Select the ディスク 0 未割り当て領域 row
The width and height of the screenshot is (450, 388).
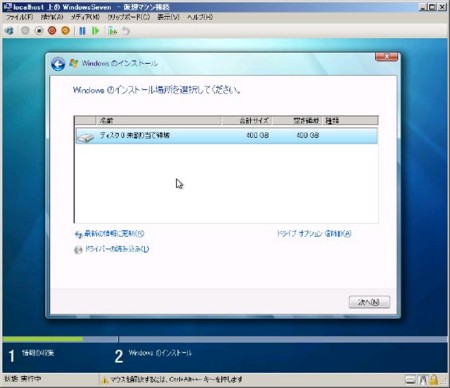pyautogui.click(x=227, y=136)
